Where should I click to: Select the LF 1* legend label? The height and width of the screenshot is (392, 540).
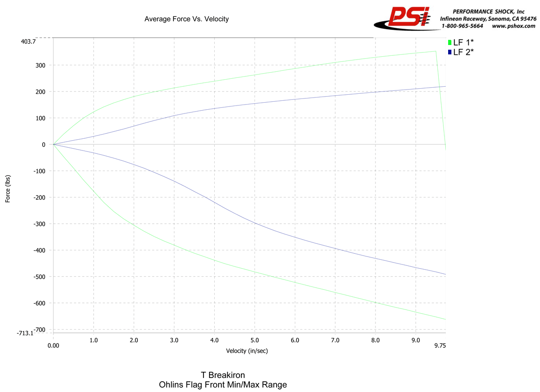coord(463,42)
